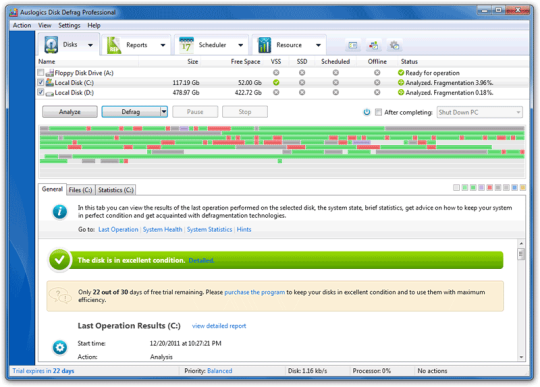Click the VSS status icon for Floppy Disk Drive

276,73
